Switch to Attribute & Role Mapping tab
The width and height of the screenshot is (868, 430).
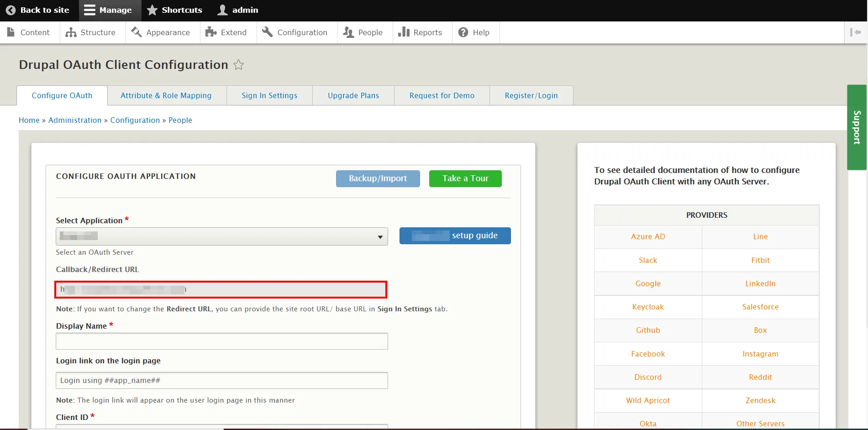pos(166,95)
